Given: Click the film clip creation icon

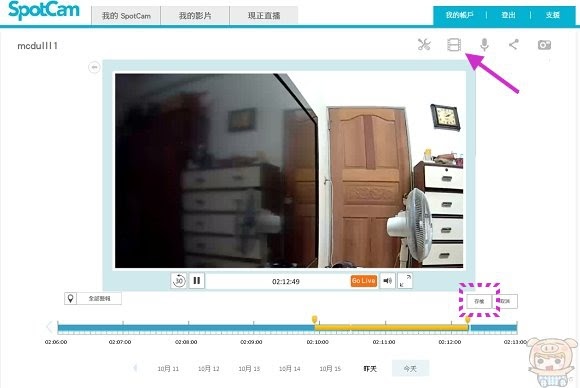Looking at the screenshot, I should coord(454,45).
